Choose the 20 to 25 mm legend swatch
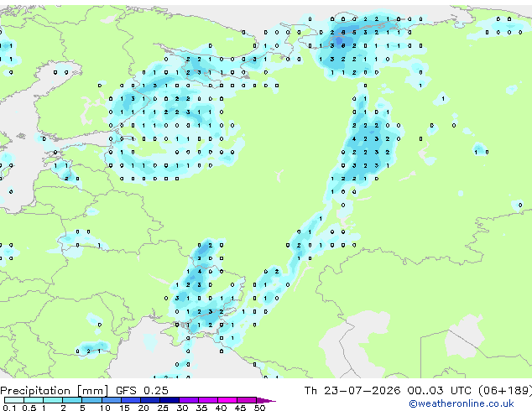The height and width of the screenshot is (411, 532). (x=150, y=400)
